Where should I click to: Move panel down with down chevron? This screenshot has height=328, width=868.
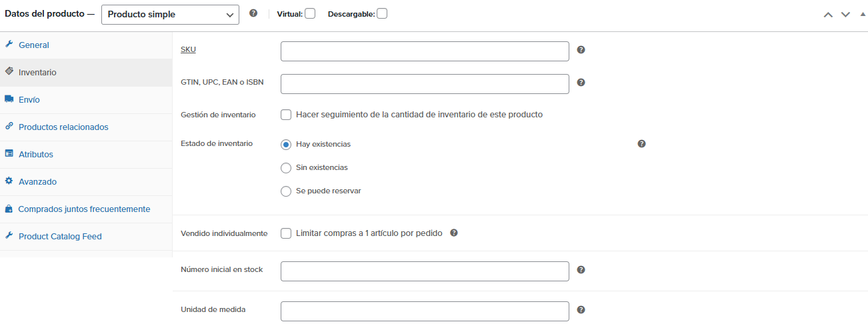click(845, 14)
